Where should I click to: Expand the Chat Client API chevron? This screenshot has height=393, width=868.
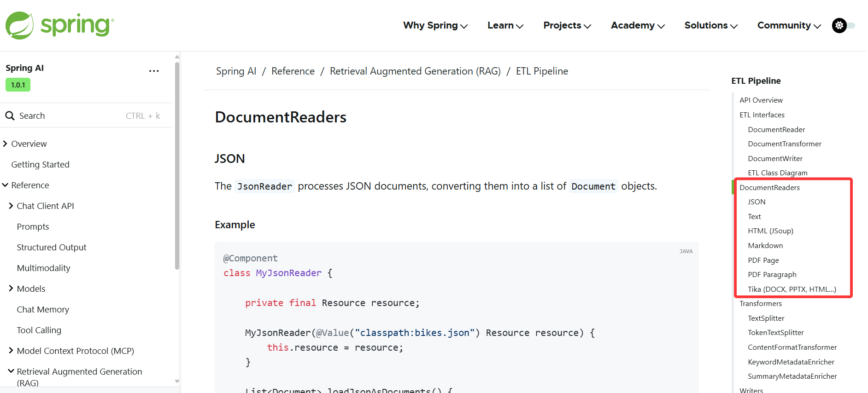11,206
